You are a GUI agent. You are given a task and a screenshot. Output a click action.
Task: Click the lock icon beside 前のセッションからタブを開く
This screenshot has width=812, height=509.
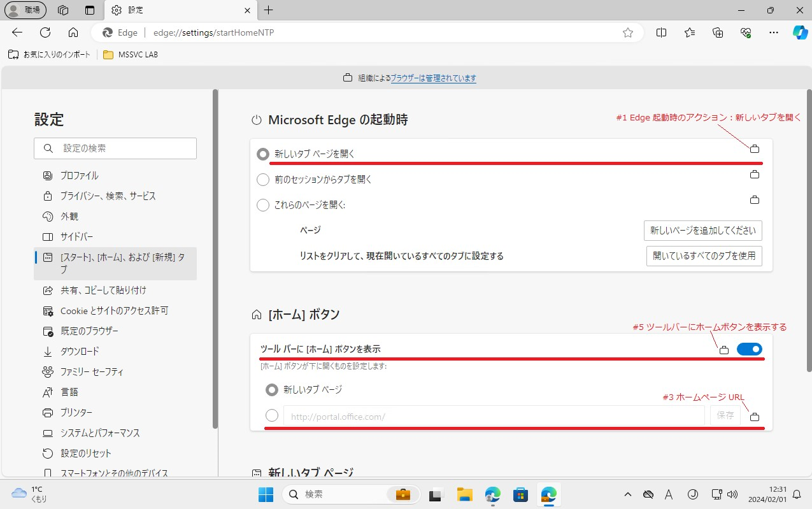[x=755, y=175]
